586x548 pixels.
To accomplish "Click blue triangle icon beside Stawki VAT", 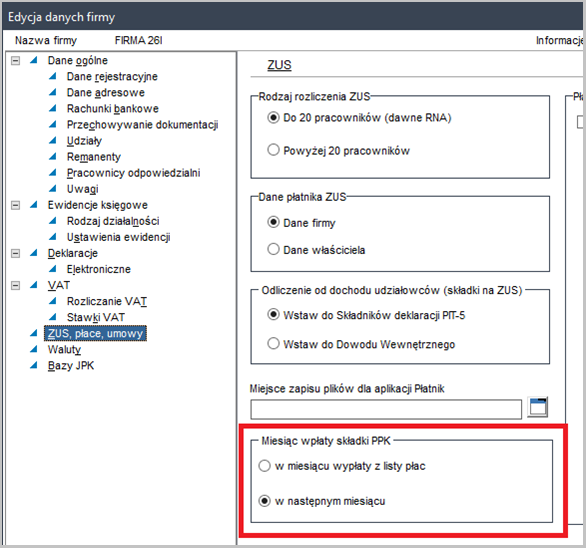I will click(x=53, y=317).
